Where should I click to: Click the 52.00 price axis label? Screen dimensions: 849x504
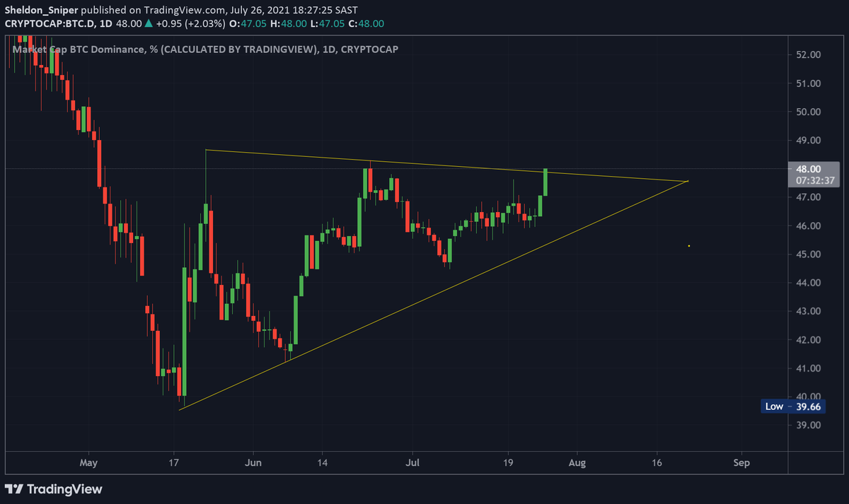coord(809,54)
